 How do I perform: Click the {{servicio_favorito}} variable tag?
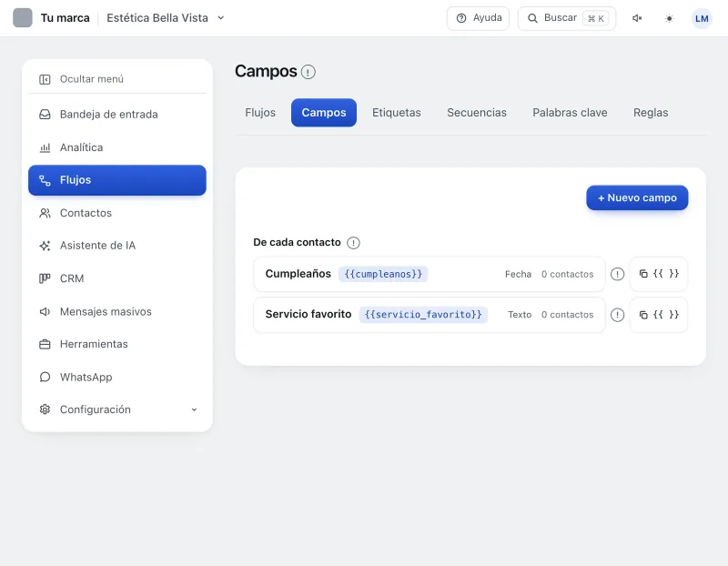(423, 315)
